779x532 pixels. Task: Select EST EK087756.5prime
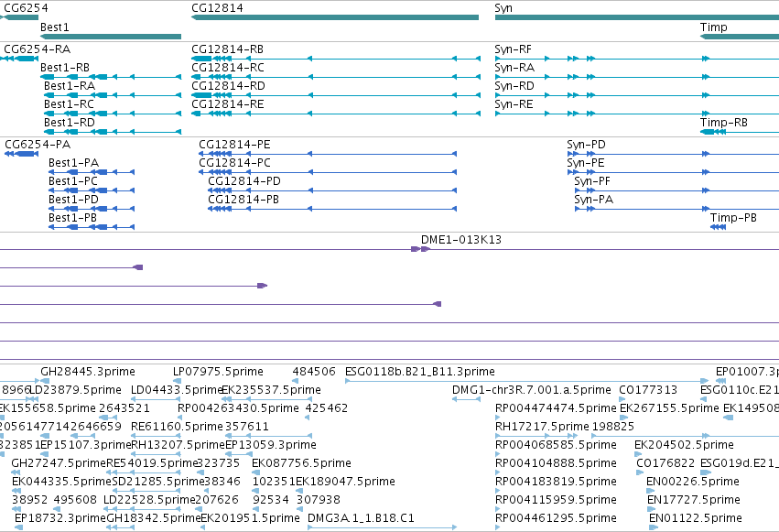[301, 463]
